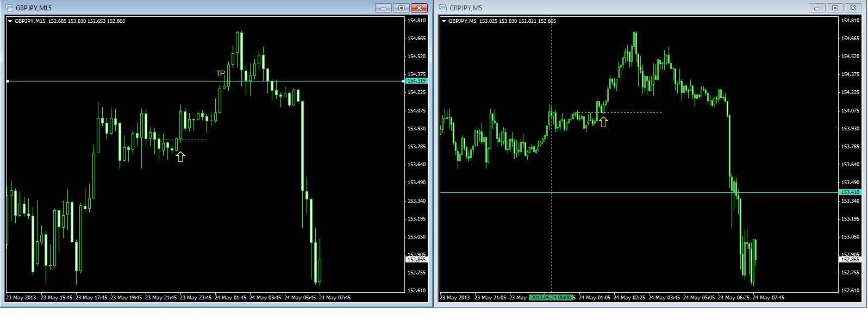Click the GBPJPY,M5 window title text
Viewport: 868px width, 326px height.
[x=466, y=8]
